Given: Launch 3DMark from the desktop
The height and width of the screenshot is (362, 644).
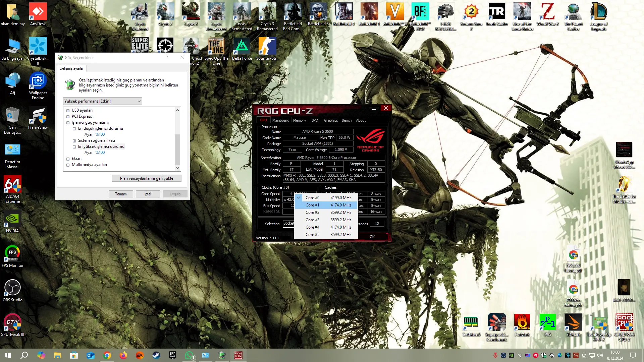Looking at the screenshot, I should pyautogui.click(x=573, y=325).
